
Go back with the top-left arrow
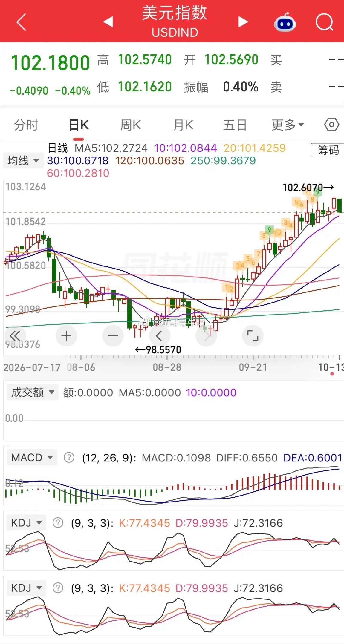tap(21, 22)
